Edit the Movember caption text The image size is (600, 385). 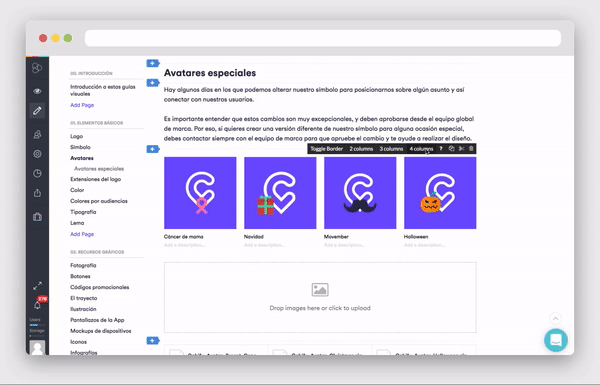pos(336,237)
